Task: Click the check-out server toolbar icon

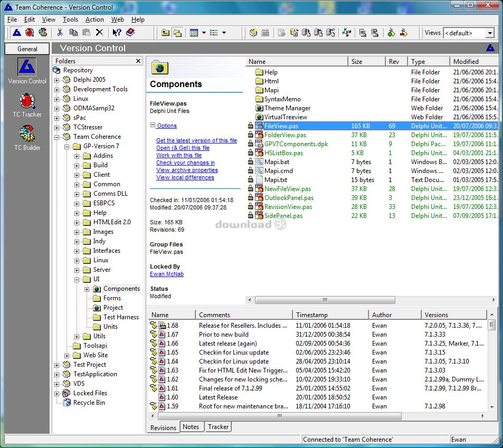Action: [x=306, y=33]
